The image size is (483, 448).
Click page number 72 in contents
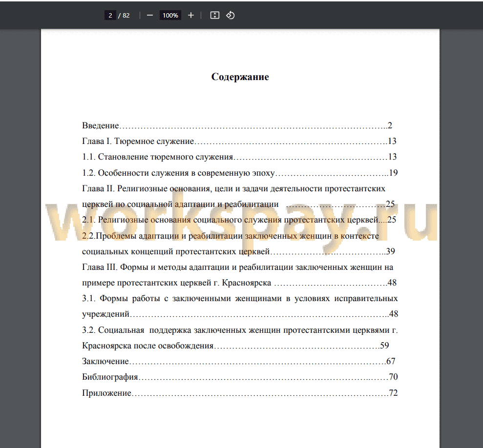[393, 393]
